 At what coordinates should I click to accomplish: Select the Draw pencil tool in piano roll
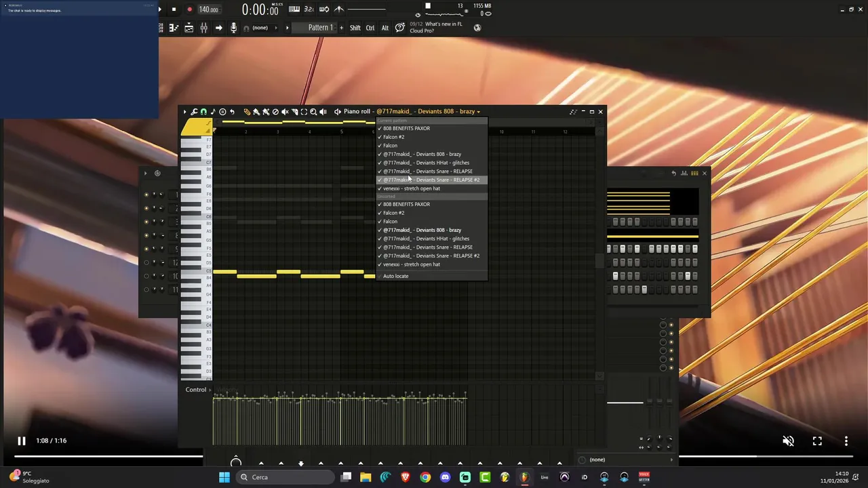[x=247, y=112]
